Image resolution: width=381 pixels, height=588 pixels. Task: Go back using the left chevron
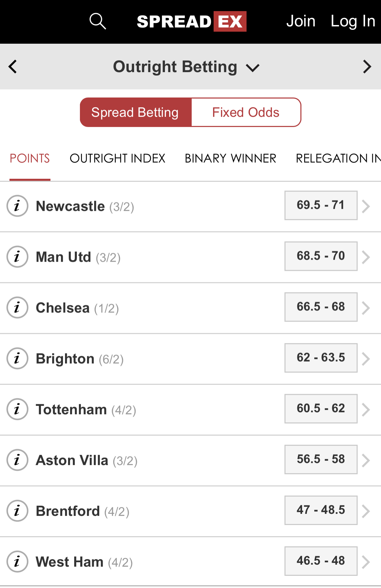click(13, 67)
